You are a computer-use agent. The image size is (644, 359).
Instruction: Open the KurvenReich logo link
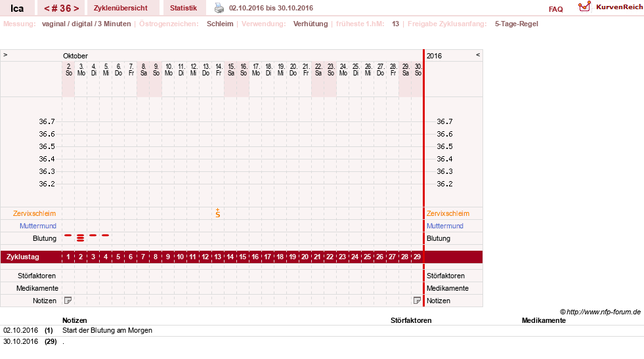pos(610,7)
